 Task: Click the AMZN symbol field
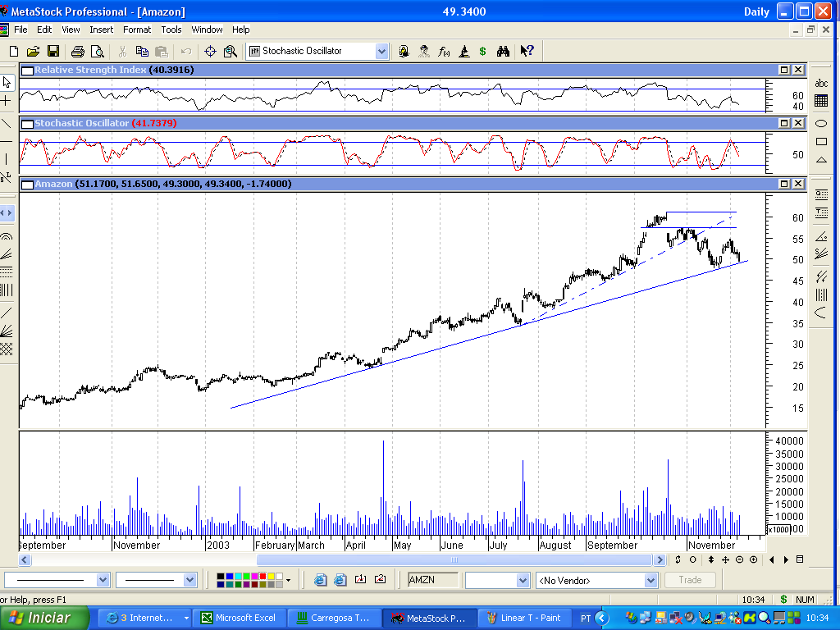point(433,580)
